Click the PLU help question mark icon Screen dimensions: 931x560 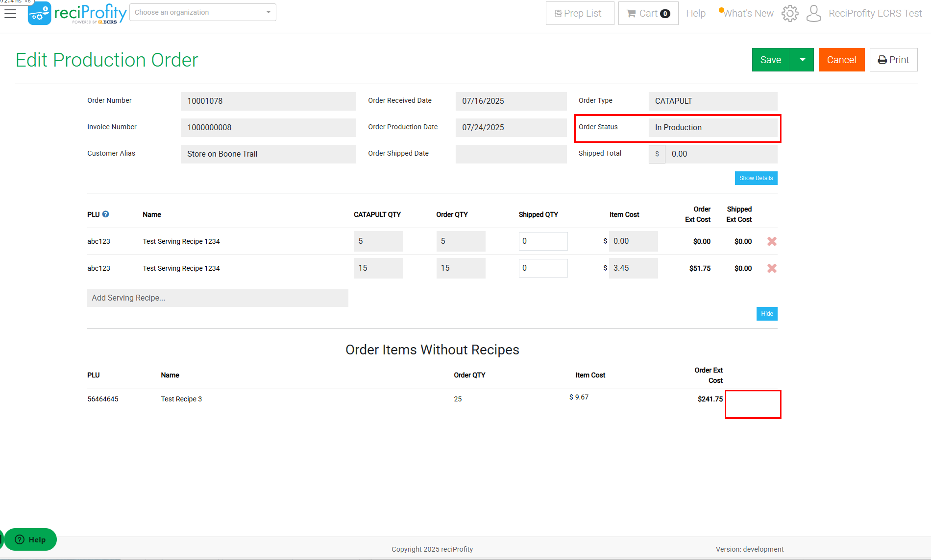106,214
